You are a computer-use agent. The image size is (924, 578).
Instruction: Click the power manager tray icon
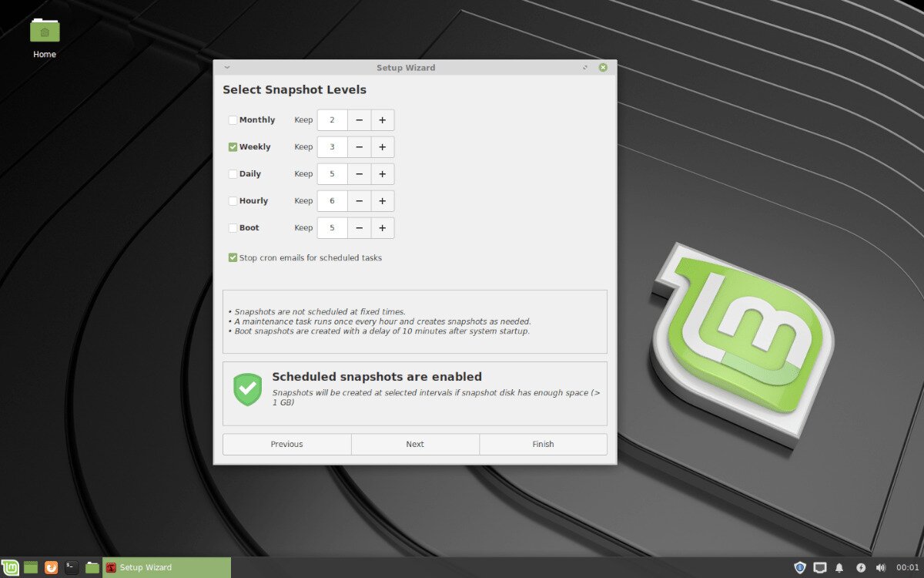tap(861, 567)
